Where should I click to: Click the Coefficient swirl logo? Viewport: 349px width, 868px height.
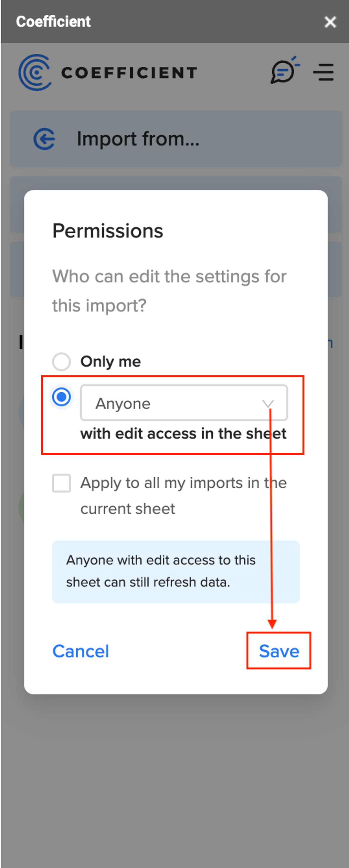coord(35,72)
